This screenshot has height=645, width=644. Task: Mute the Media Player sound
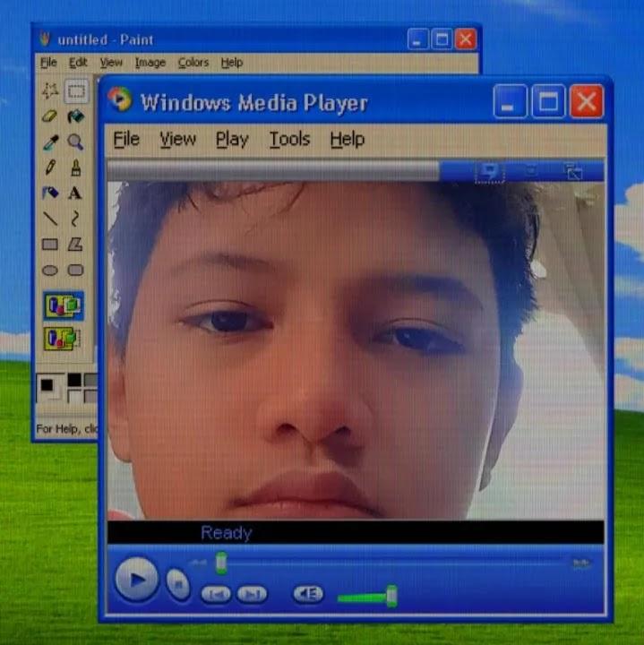tap(308, 594)
